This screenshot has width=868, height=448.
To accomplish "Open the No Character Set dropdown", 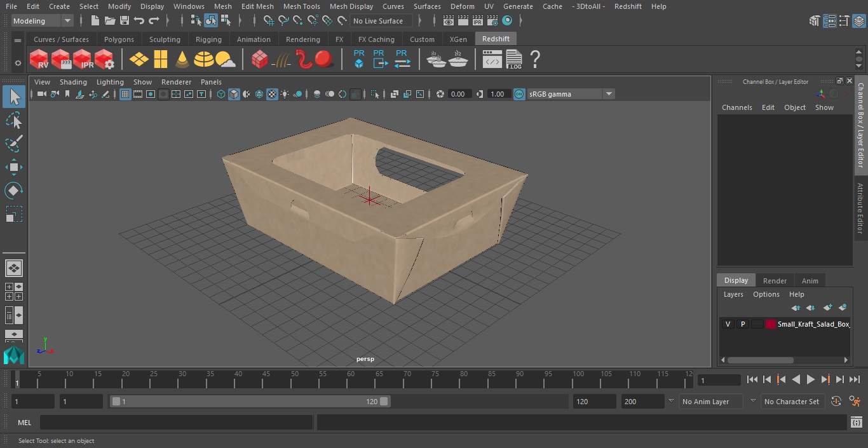I will click(x=792, y=402).
